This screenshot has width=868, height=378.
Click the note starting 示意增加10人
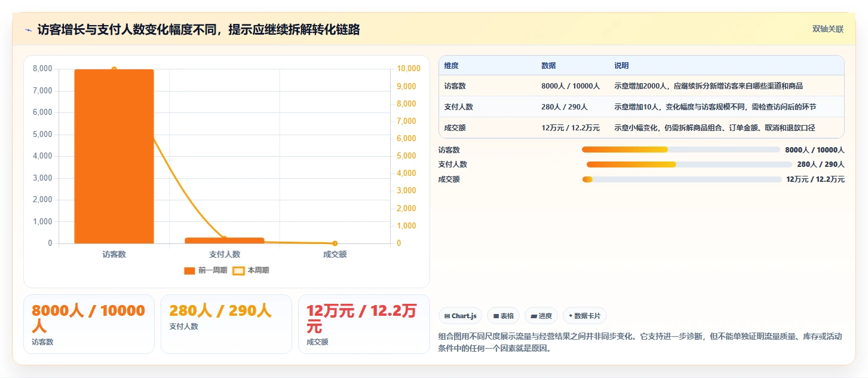(x=715, y=107)
